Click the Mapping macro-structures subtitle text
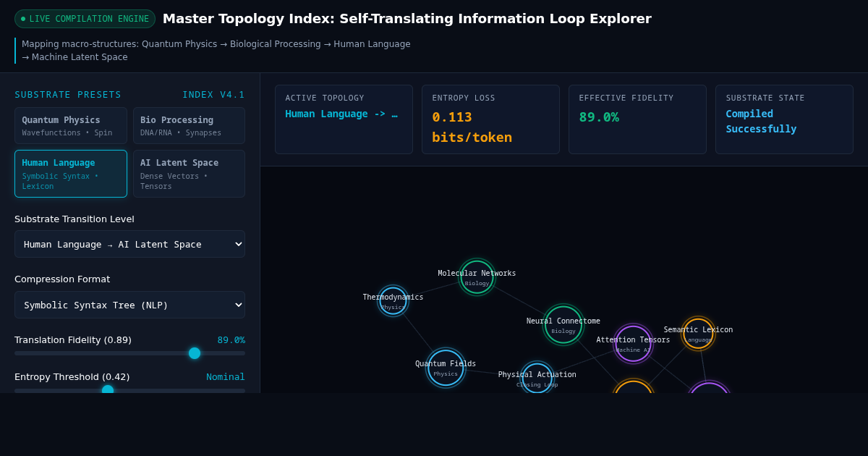 216,51
